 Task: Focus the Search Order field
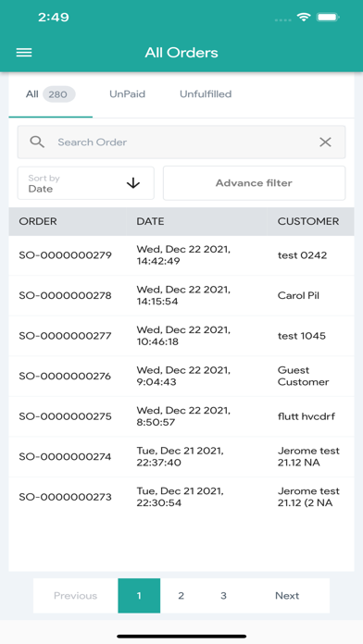pos(181,142)
